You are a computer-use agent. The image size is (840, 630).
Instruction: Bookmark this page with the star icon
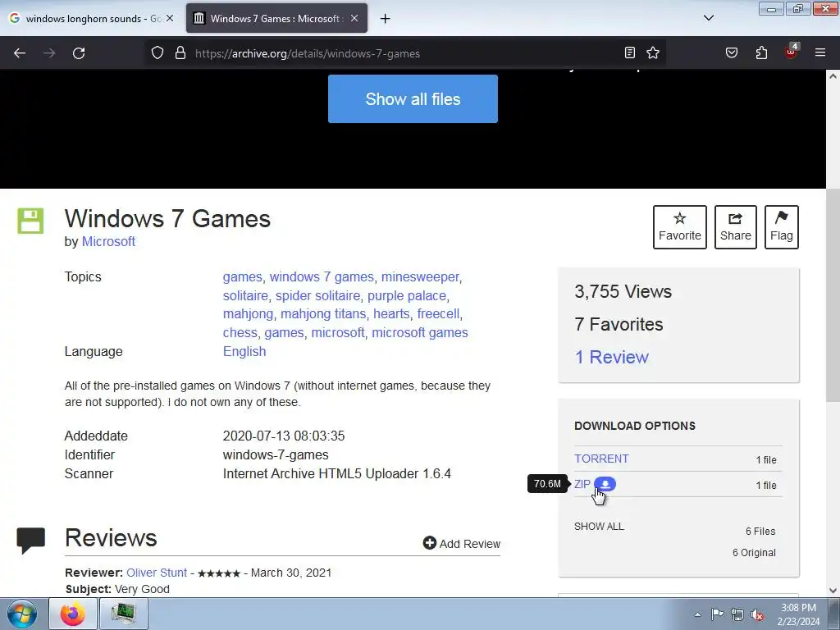[652, 52]
